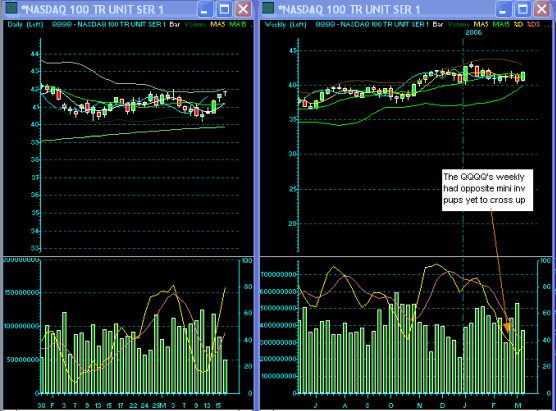Click the "60" stochastic scale label in the weekly chart

tap(546, 313)
